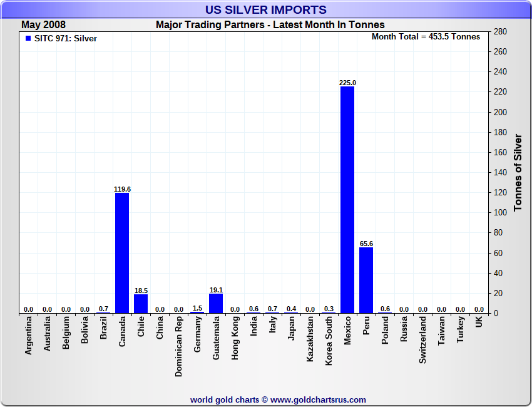Viewport: 532px width, 407px height.
Task: Select the Switzerland axis label
Action: (x=422, y=340)
